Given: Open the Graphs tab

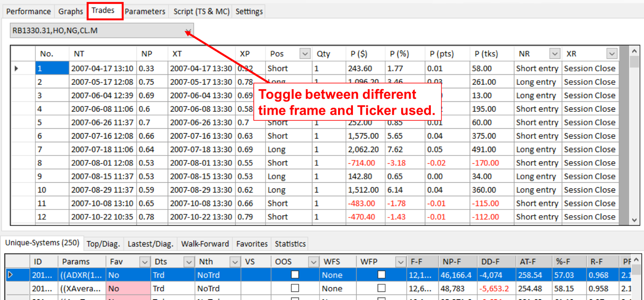Looking at the screenshot, I should (x=71, y=12).
